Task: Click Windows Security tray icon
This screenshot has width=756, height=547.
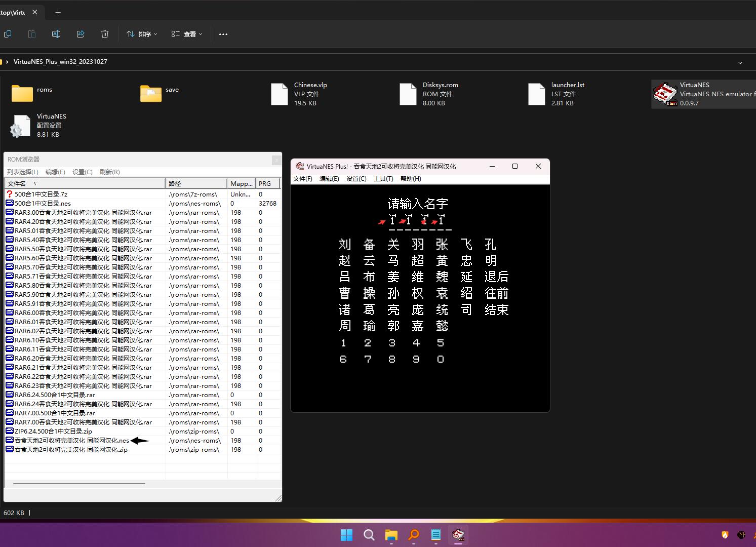Action: click(725, 535)
